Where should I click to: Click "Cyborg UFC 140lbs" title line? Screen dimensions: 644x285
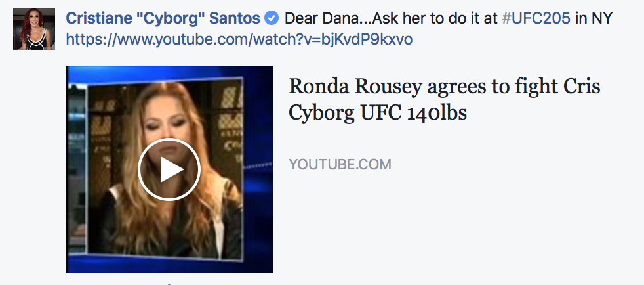point(378,112)
